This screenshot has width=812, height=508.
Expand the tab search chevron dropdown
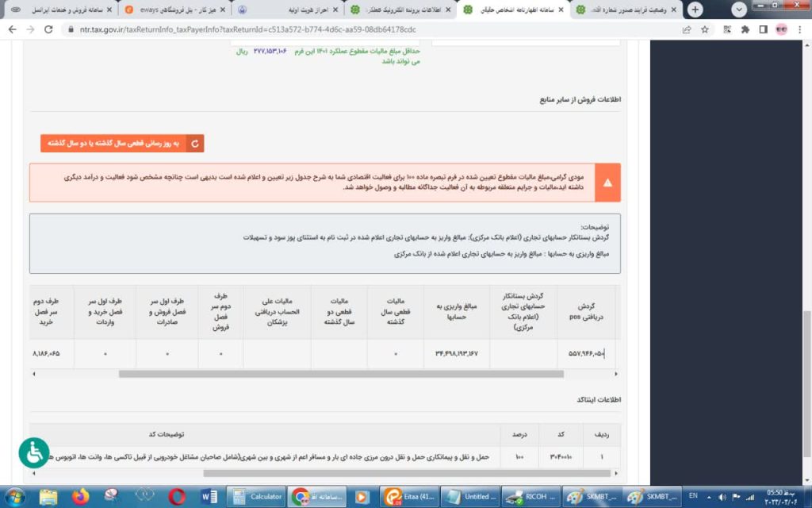point(740,10)
